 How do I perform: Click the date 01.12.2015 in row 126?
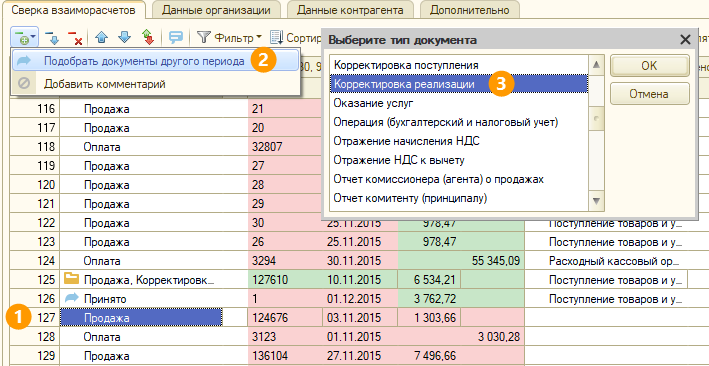354,299
